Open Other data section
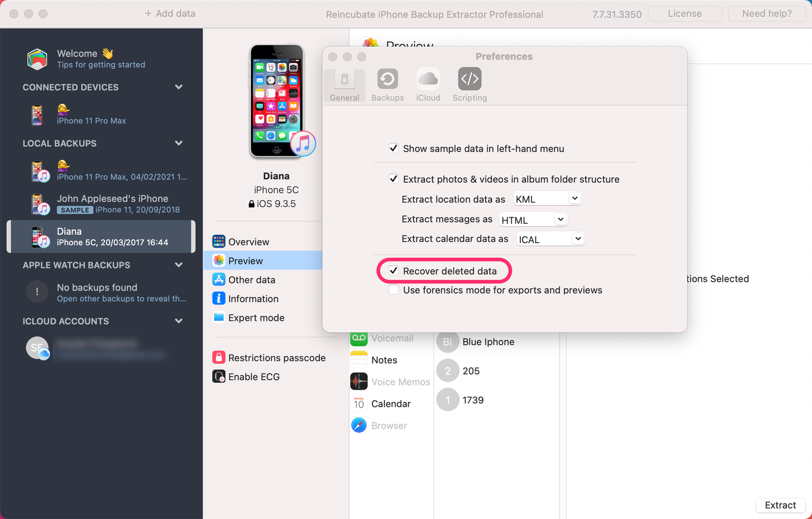 coord(252,280)
